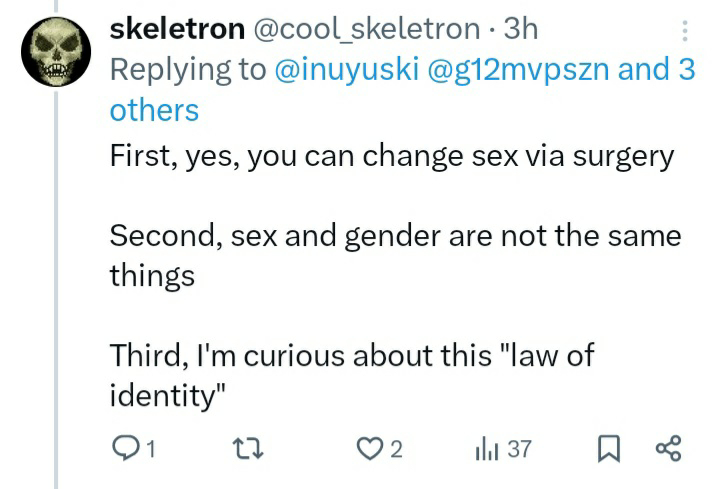Click the 3h timestamp
Viewport: 720px width, 489px height.
(x=521, y=29)
